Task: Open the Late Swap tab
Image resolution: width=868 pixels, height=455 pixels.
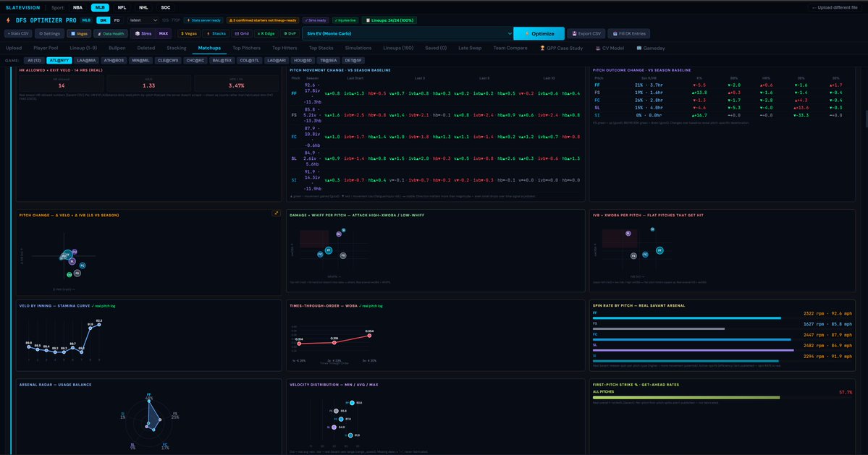Action: point(470,48)
